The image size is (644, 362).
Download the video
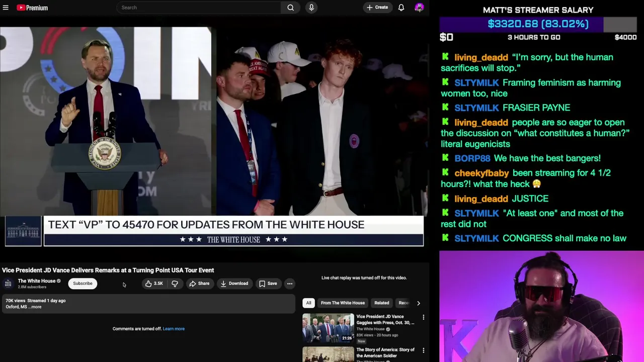pos(234,284)
